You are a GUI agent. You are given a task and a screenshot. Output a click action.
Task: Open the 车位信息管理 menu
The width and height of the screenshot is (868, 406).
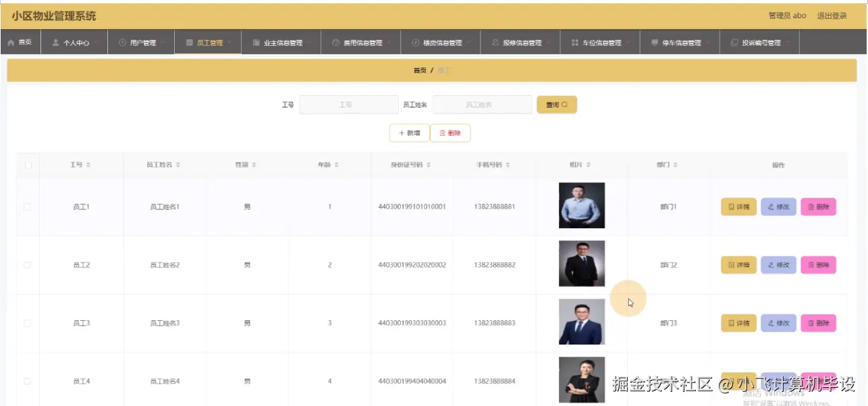[x=600, y=43]
